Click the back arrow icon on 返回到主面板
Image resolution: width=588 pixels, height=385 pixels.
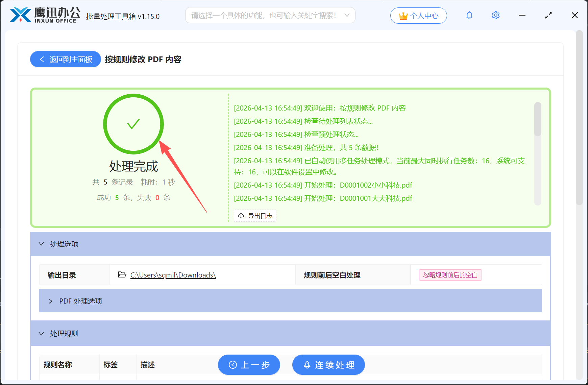(42, 59)
